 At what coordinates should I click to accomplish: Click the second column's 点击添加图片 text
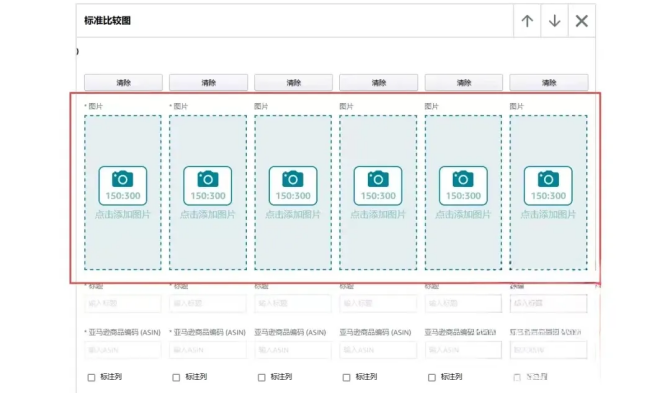tap(208, 214)
